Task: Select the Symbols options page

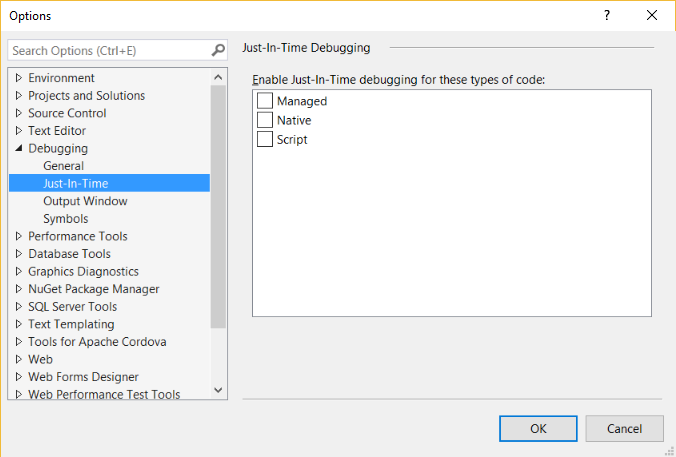Action: point(65,219)
